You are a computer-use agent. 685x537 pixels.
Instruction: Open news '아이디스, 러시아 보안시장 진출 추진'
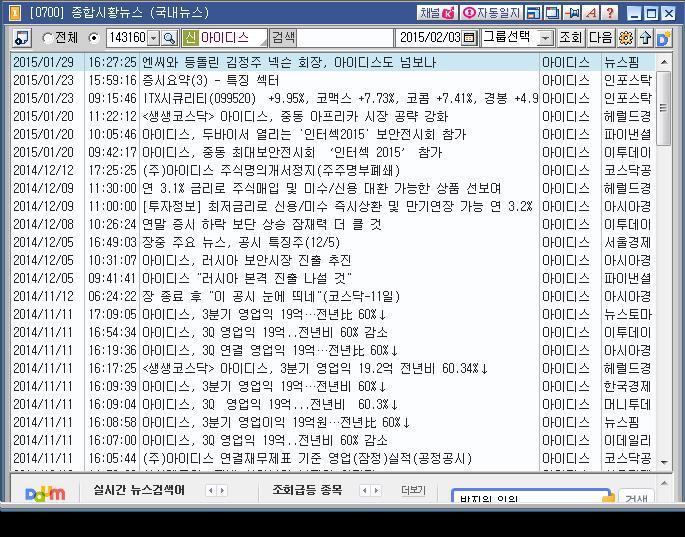click(333, 261)
